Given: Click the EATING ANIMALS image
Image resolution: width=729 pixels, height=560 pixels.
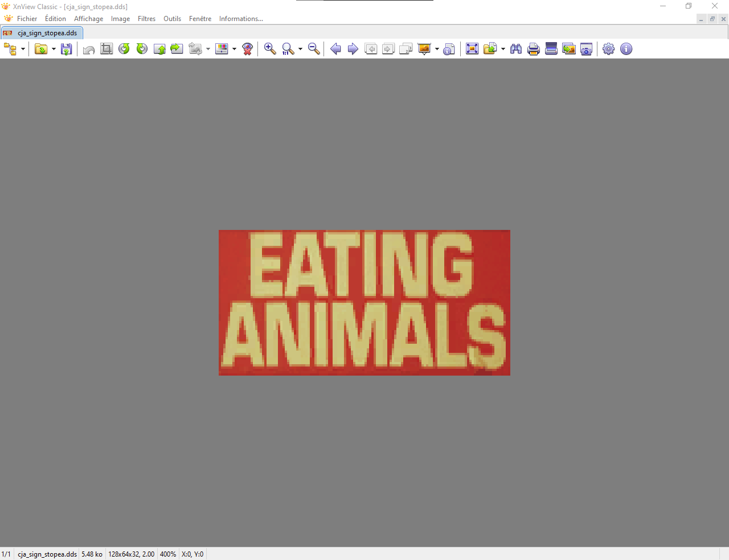Looking at the screenshot, I should pos(364,303).
